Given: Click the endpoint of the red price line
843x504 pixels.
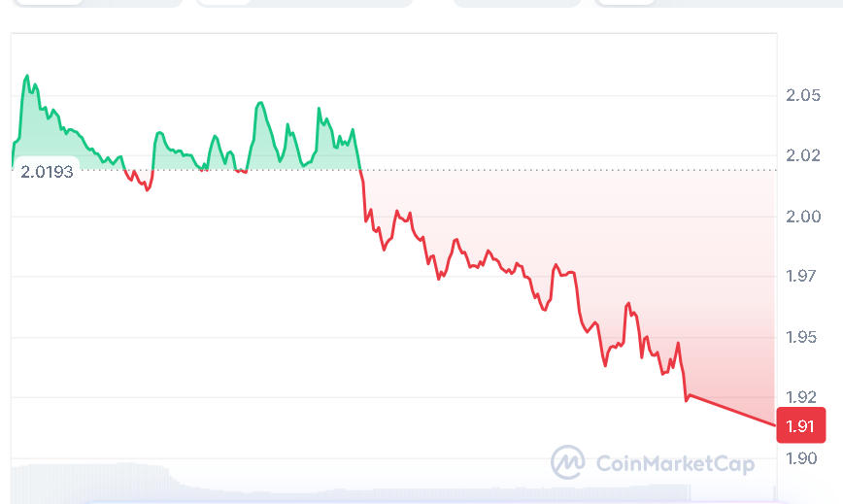Looking at the screenshot, I should [775, 424].
